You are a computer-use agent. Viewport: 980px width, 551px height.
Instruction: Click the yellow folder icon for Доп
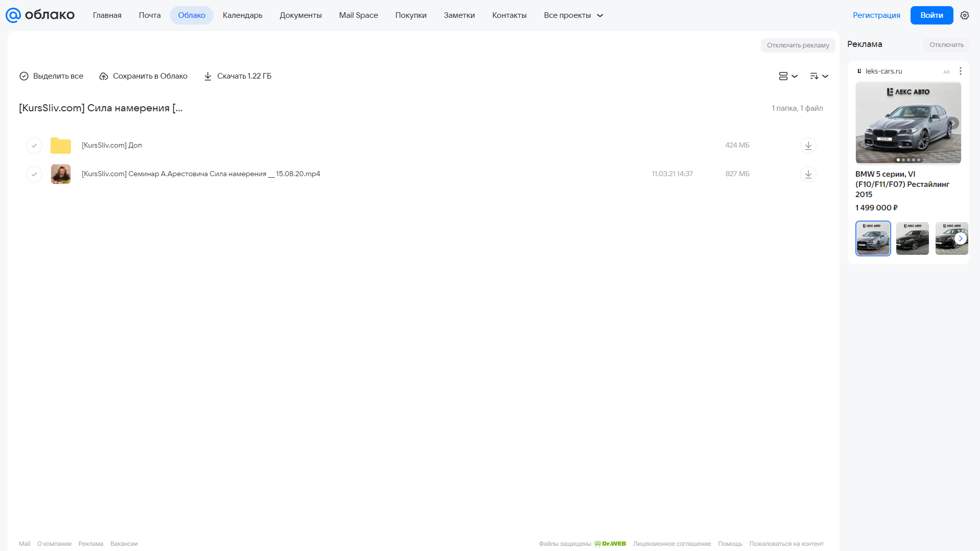click(x=61, y=146)
